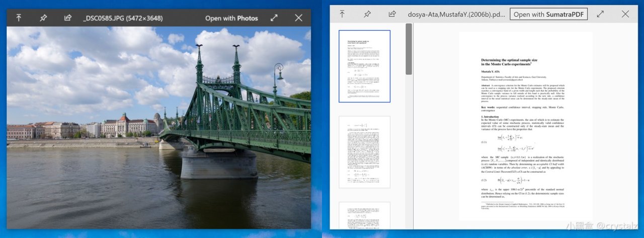Click Open with Photos
The width and height of the screenshot is (644, 238).
pos(231,18)
